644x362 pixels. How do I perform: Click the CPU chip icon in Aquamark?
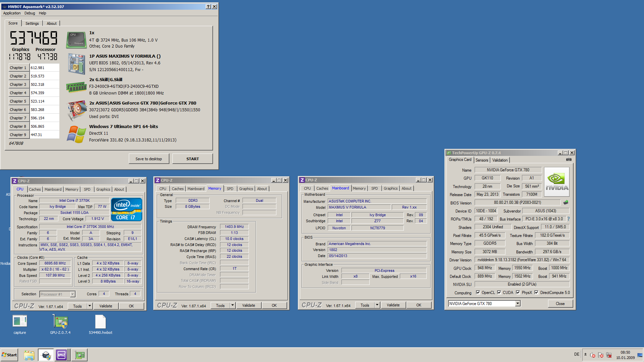(76, 40)
